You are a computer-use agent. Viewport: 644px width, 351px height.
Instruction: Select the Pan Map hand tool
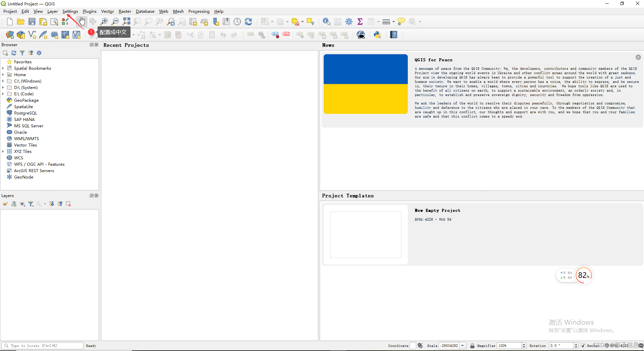82,22
